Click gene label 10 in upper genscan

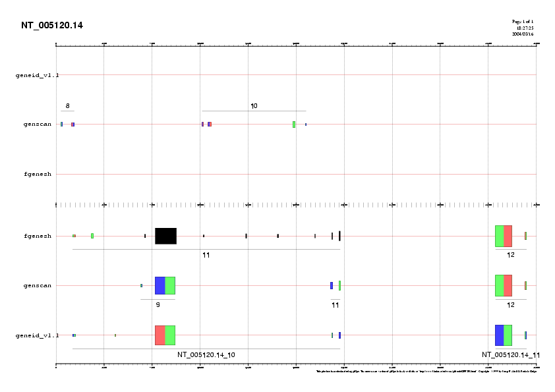[254, 105]
